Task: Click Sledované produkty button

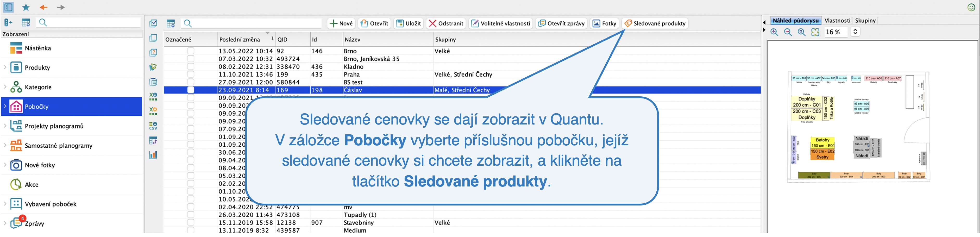Action: coord(655,23)
